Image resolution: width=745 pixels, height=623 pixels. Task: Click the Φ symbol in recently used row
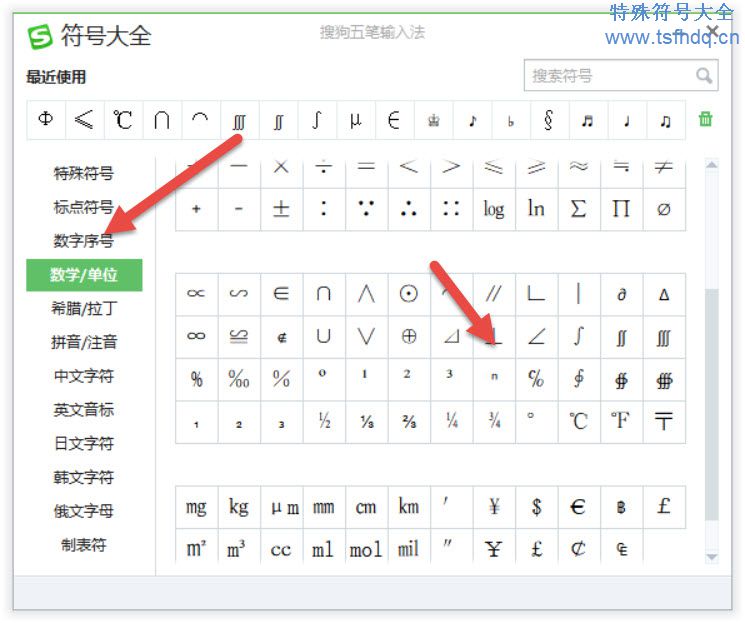click(46, 120)
